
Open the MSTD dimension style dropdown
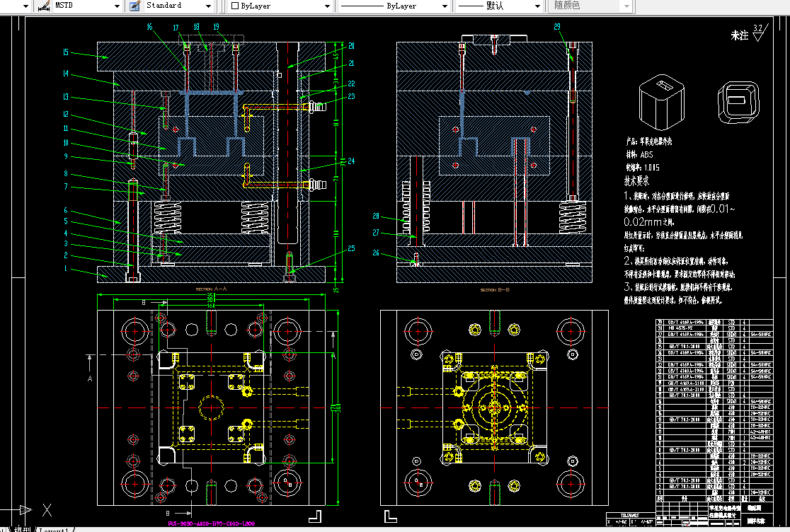117,6
